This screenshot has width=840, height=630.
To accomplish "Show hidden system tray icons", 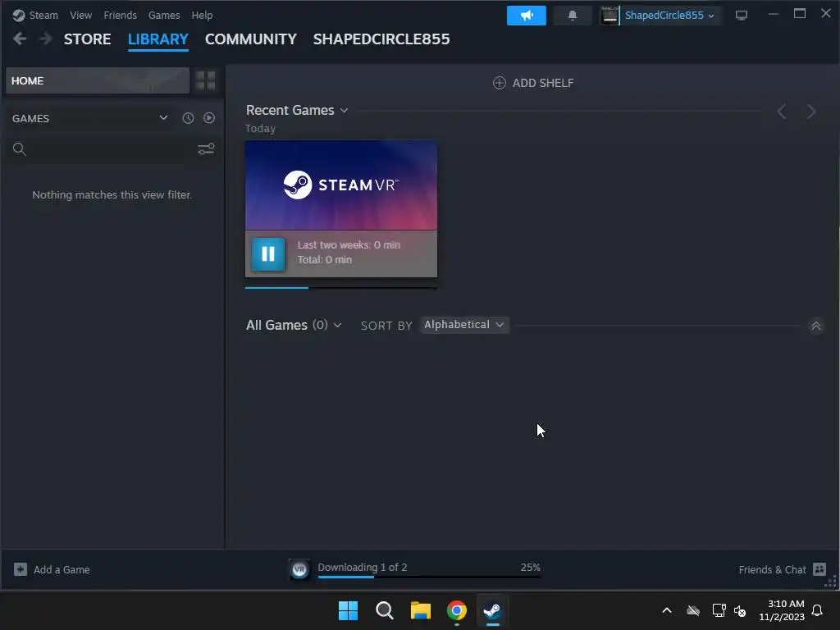I will tap(667, 610).
